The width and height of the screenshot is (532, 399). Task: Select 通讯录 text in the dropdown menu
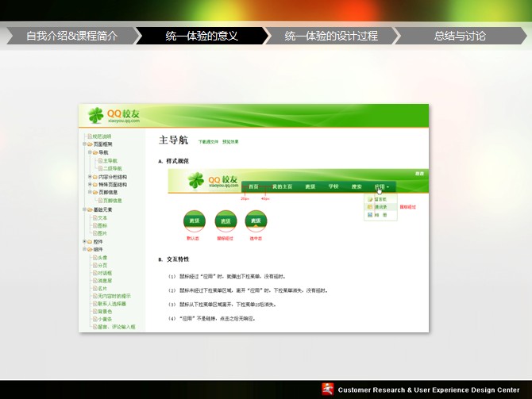click(x=380, y=207)
